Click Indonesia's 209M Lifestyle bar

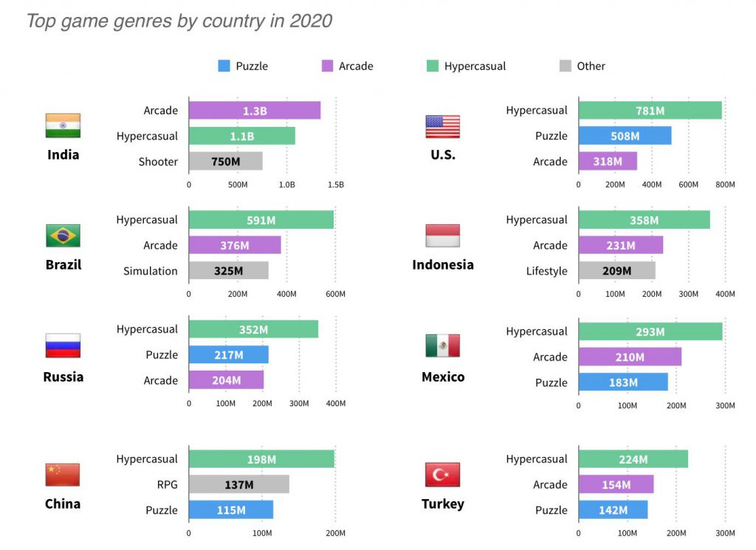tap(616, 271)
